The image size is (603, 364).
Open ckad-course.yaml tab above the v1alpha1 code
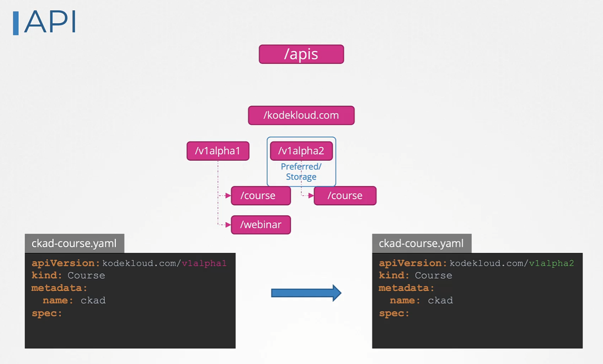click(74, 243)
